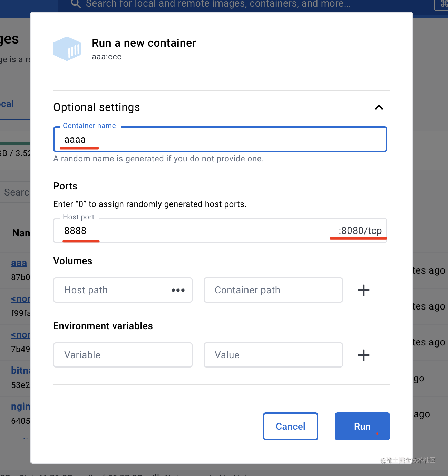The image size is (448, 476).
Task: Collapse Optional settings with chevron
Action: 379,107
